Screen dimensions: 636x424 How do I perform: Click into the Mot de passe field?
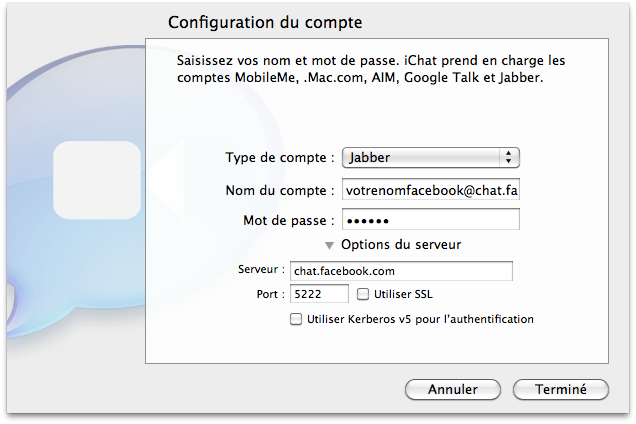(431, 220)
